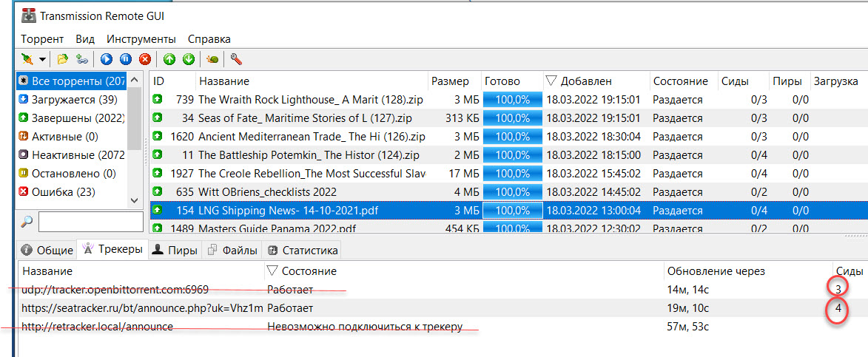Switch to the Файлы tab
Image resolution: width=868 pixels, height=357 pixels.
233,250
